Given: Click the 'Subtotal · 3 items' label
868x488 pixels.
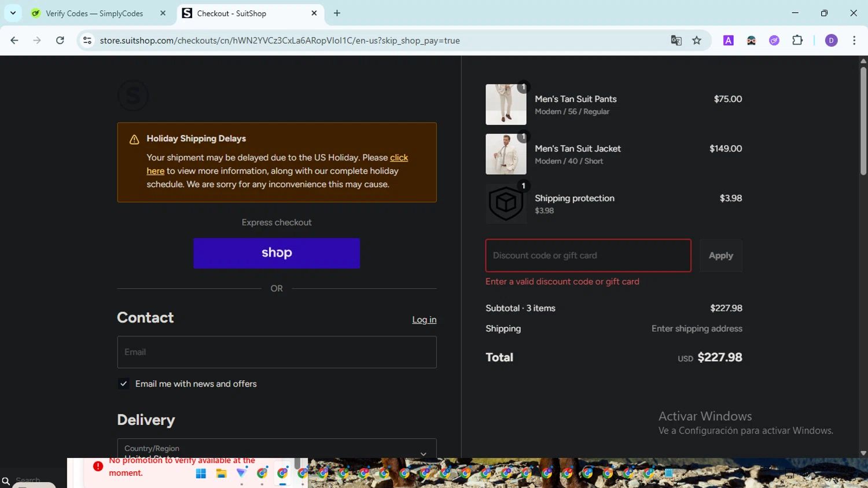Looking at the screenshot, I should 520,308.
